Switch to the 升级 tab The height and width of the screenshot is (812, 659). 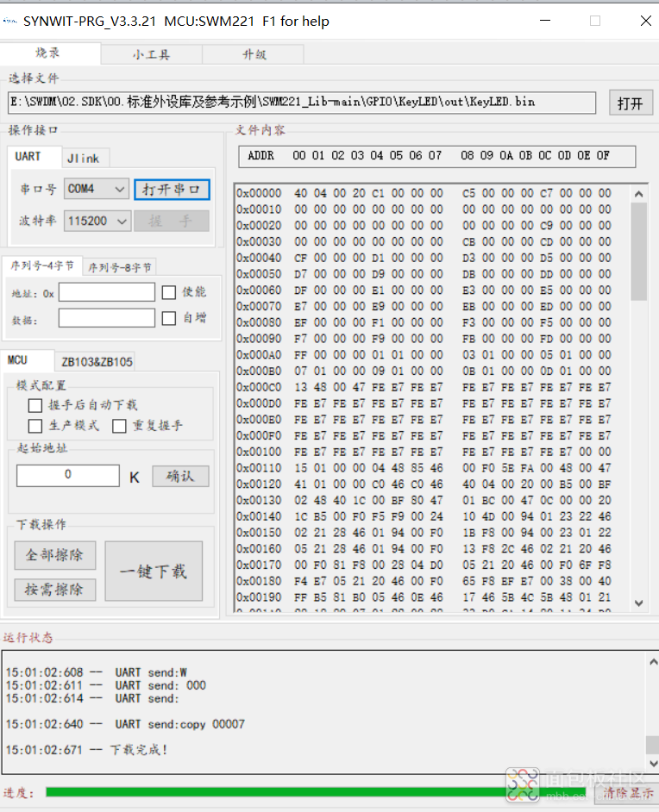coord(254,54)
